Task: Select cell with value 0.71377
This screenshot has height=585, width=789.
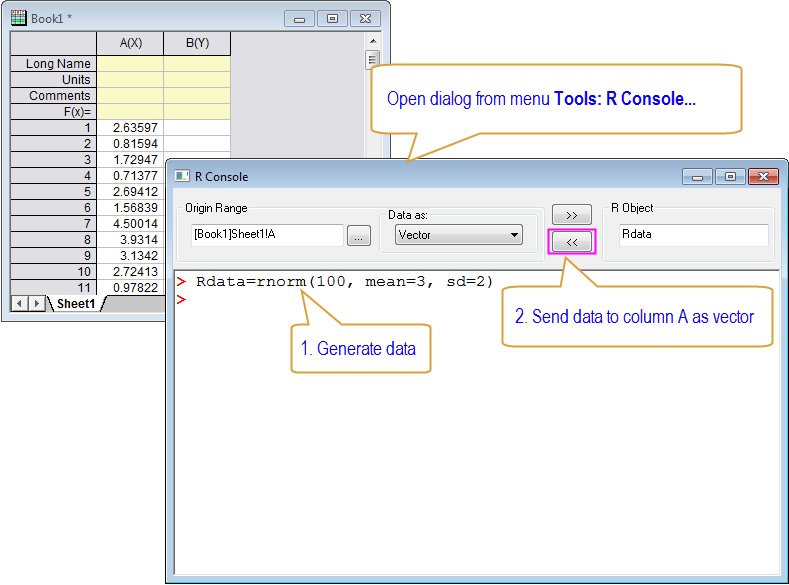Action: (130, 176)
